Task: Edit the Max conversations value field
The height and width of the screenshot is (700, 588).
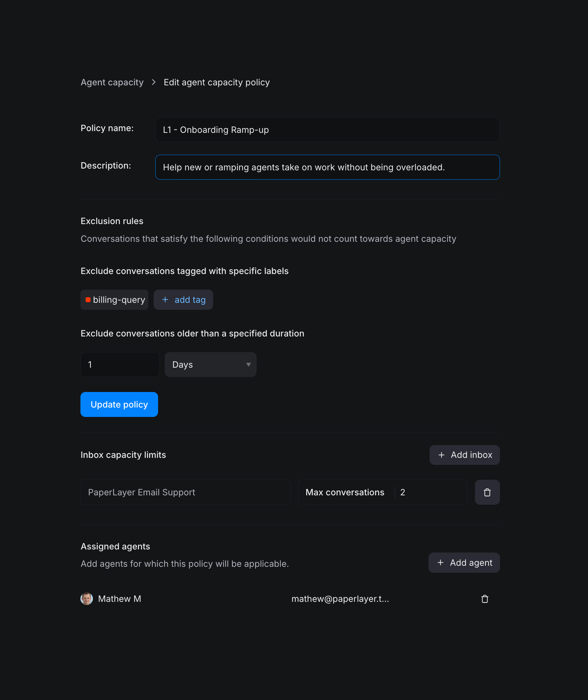Action: (431, 492)
